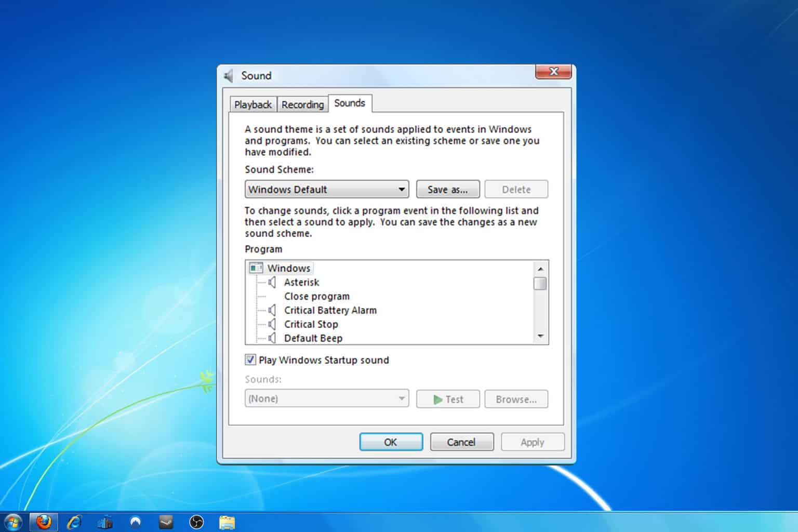
Task: Cancel the Sound dialog
Action: coord(461,442)
